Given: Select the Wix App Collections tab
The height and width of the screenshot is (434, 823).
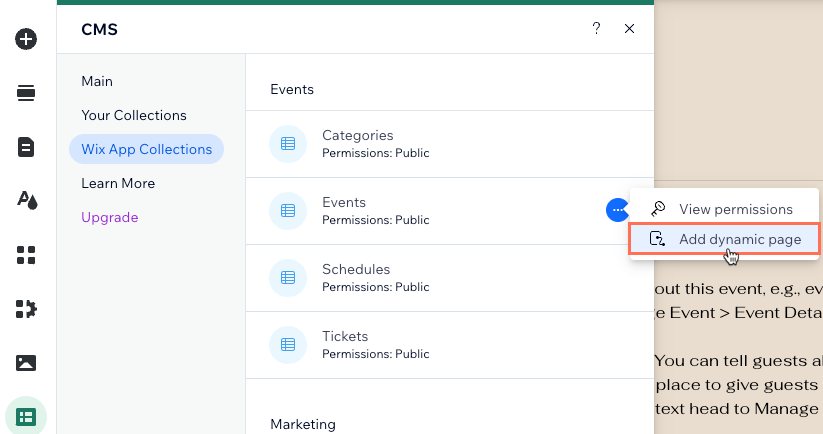Looking at the screenshot, I should (146, 149).
